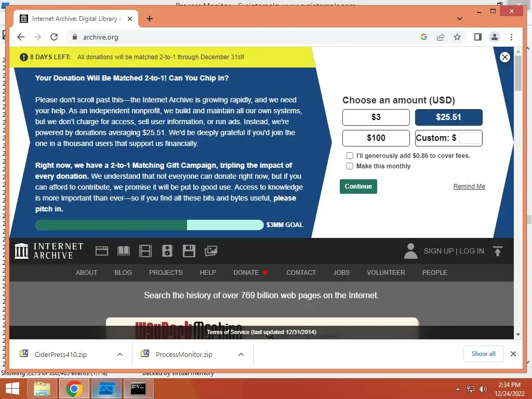Click the Terms of Service notice

(x=262, y=332)
